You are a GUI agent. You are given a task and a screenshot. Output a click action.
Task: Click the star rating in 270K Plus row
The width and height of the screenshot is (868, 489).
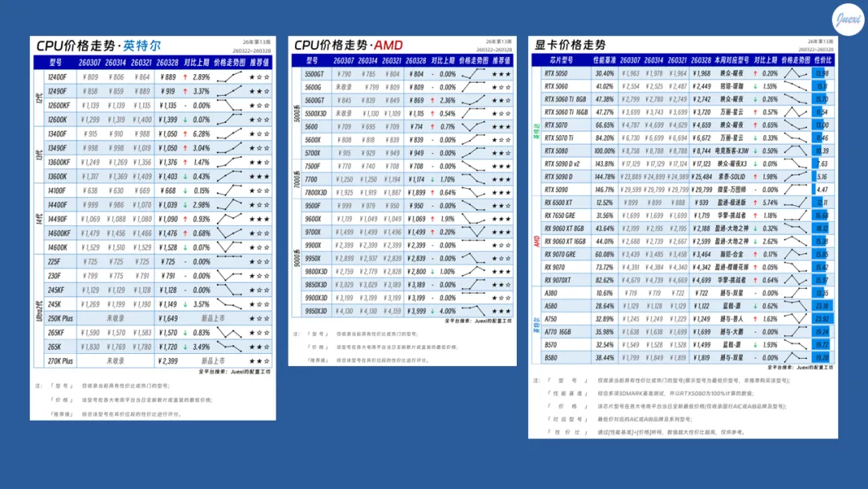[x=259, y=361]
